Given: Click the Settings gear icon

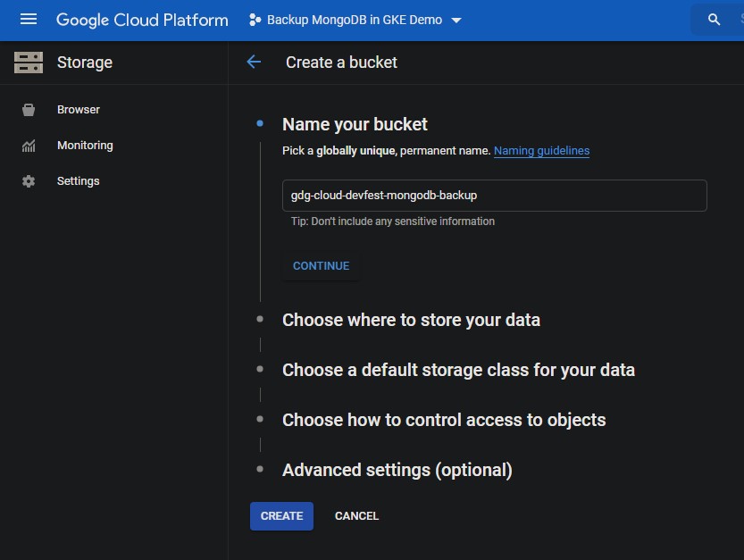Looking at the screenshot, I should (29, 181).
